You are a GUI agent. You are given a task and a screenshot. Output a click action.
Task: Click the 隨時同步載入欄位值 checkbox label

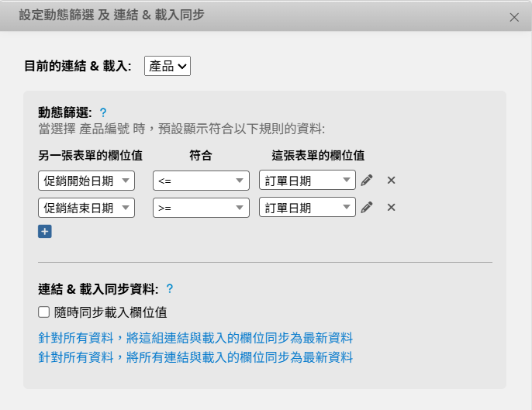111,312
